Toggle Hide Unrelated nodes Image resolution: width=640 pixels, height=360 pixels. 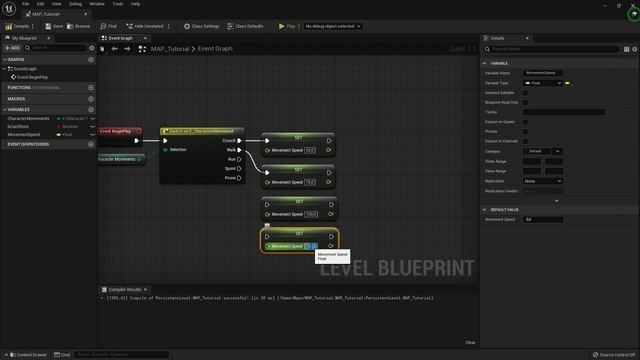[x=144, y=26]
